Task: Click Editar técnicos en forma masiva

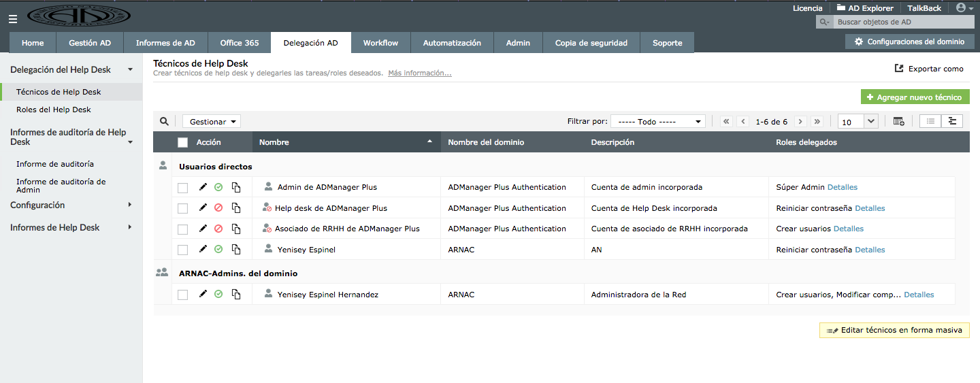Action: click(894, 330)
